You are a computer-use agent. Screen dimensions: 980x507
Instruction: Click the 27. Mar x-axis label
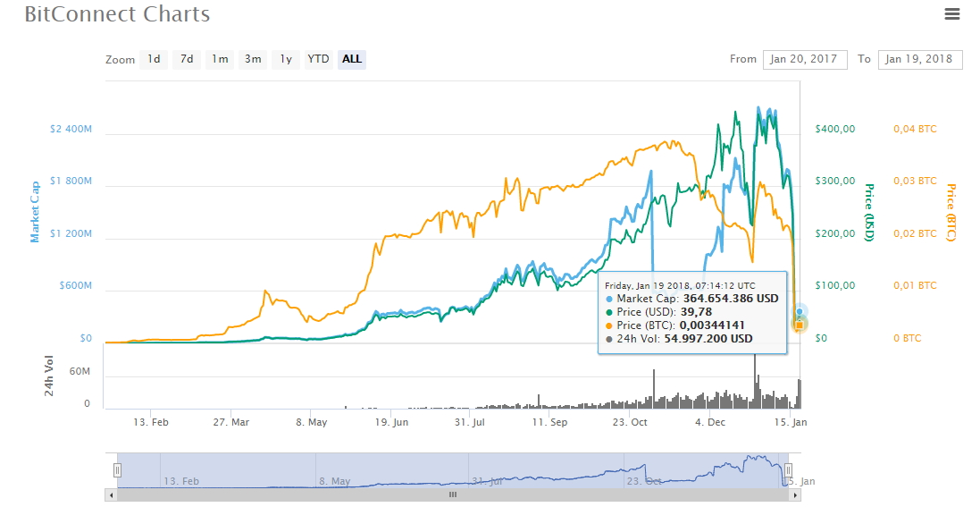click(230, 422)
